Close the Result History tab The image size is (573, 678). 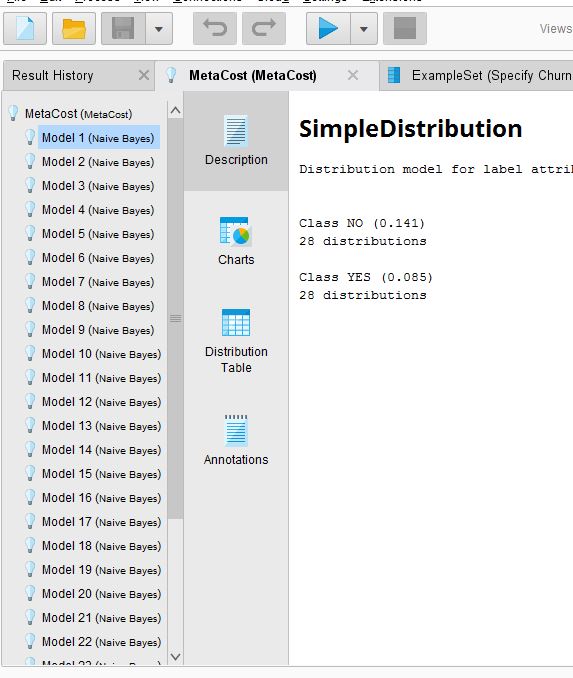click(144, 76)
